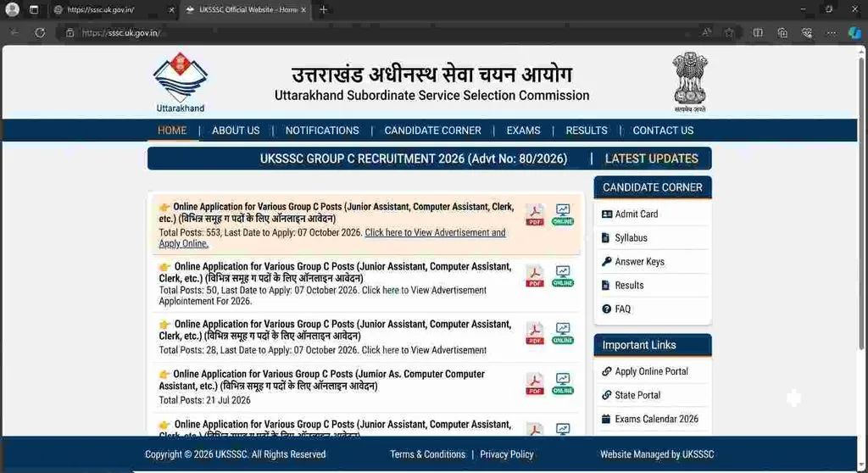
Task: Open PDF icon for the 553 posts notice
Action: click(x=535, y=215)
